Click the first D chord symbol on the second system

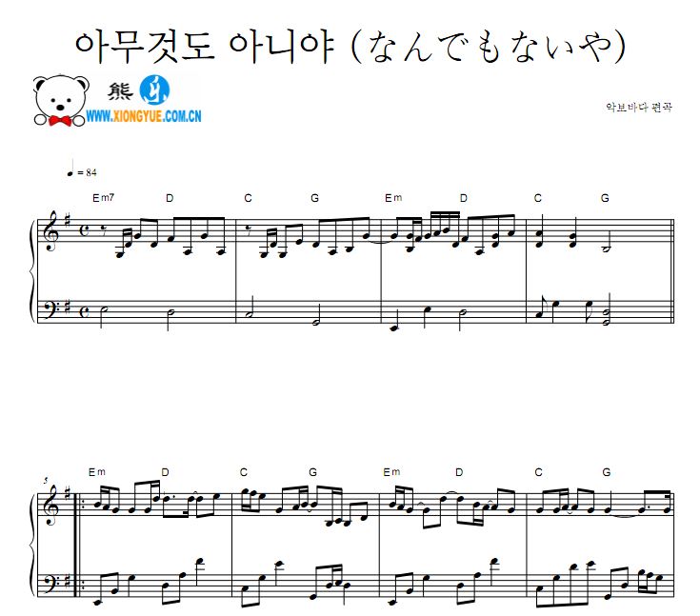165,472
